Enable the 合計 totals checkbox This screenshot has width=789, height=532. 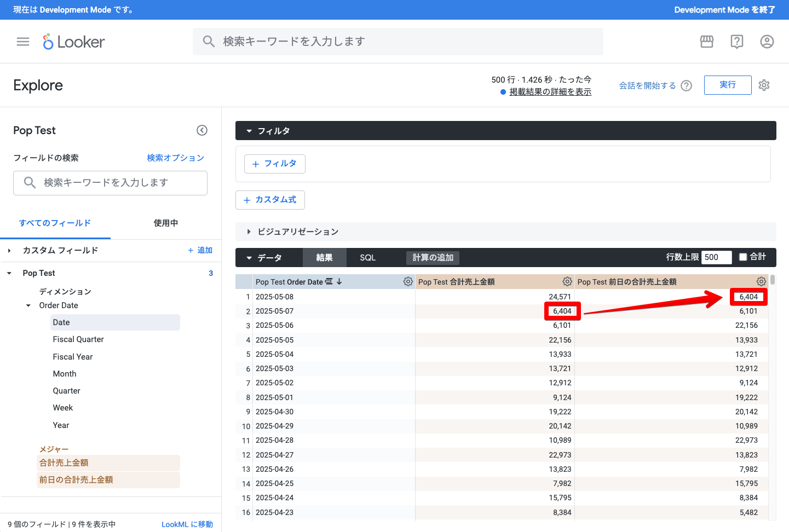[x=743, y=257]
